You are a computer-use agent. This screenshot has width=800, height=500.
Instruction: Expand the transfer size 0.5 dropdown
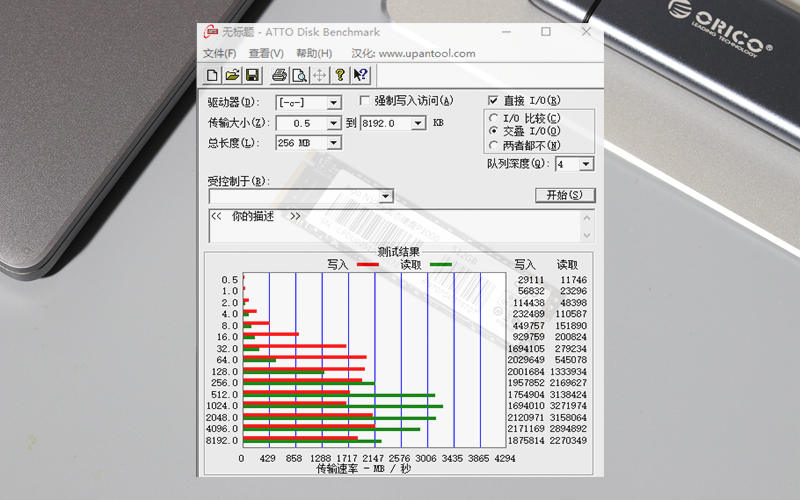(x=334, y=123)
